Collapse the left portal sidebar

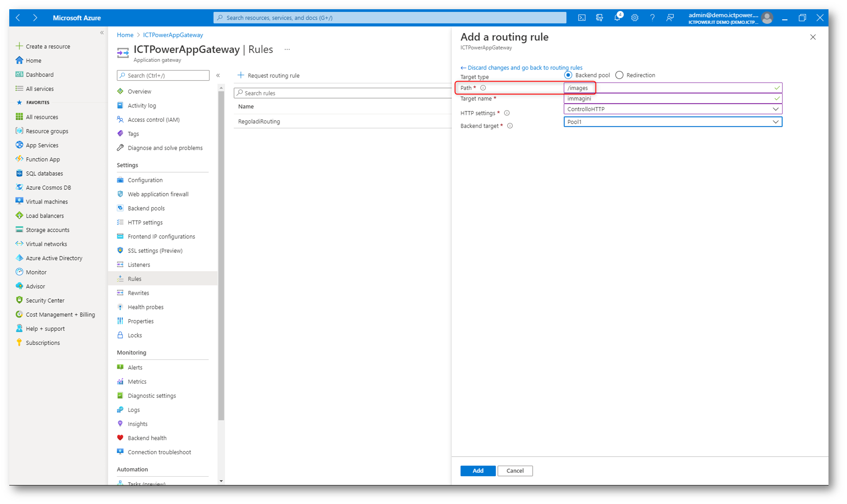[x=102, y=33]
